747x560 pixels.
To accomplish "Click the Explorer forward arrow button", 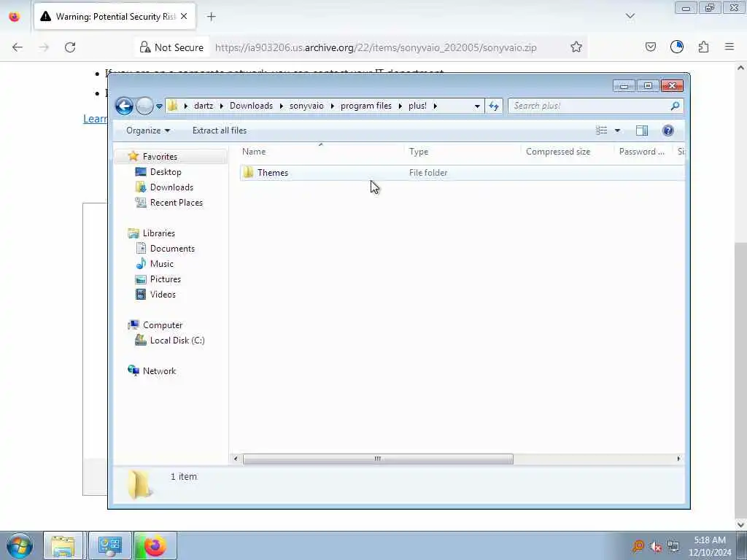I will tap(144, 106).
